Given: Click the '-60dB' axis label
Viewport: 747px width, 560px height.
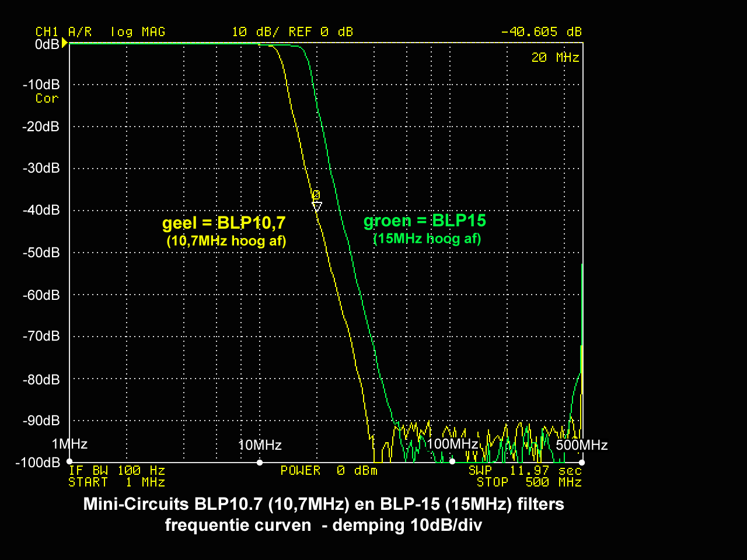Looking at the screenshot, I should coord(41,295).
